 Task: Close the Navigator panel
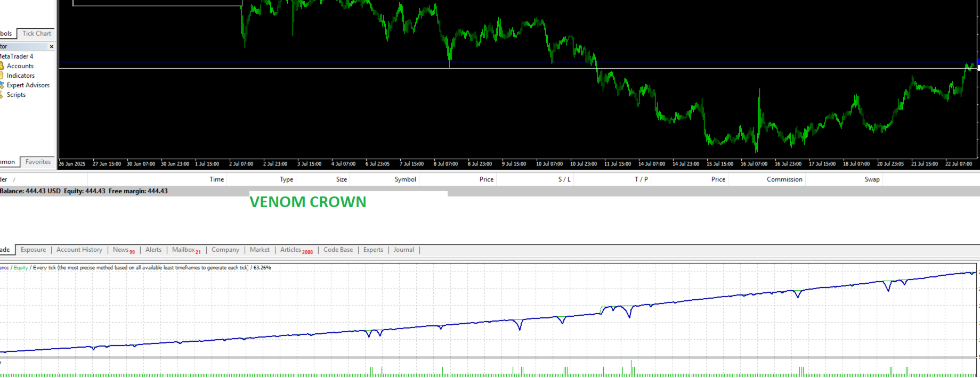pyautogui.click(x=52, y=47)
